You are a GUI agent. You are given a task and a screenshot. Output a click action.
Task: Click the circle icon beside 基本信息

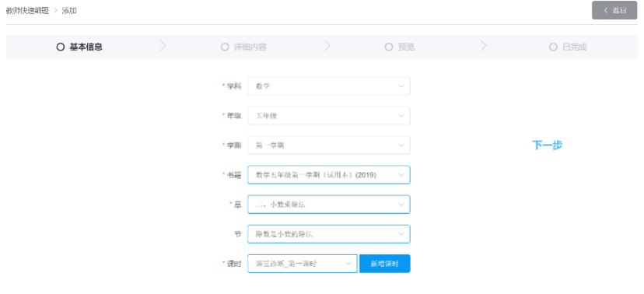(x=61, y=47)
